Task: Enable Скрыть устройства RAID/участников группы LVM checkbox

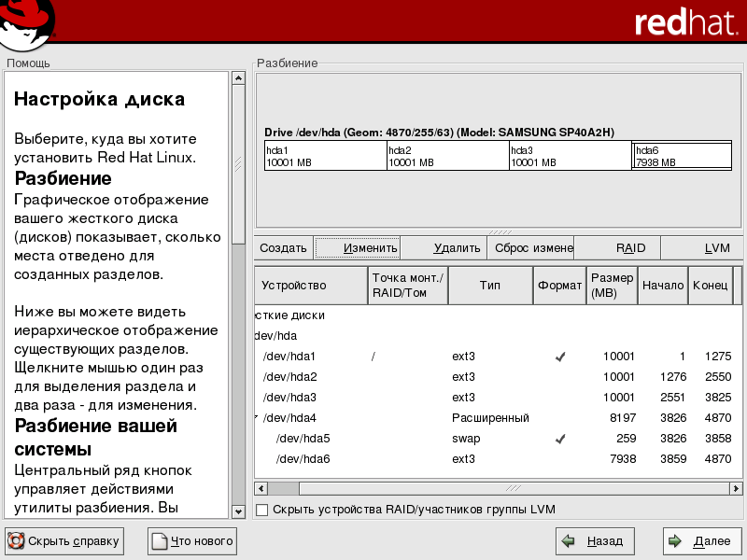Action: click(262, 510)
